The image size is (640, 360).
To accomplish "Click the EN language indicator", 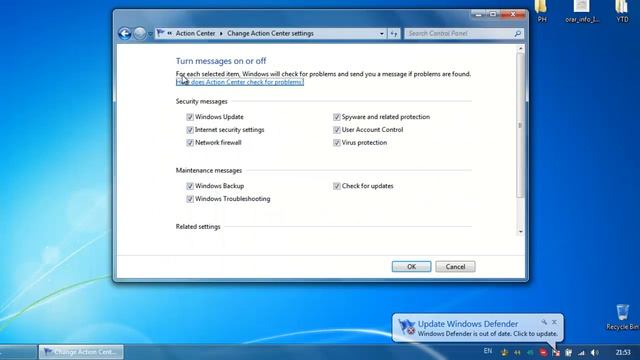I will (x=488, y=351).
